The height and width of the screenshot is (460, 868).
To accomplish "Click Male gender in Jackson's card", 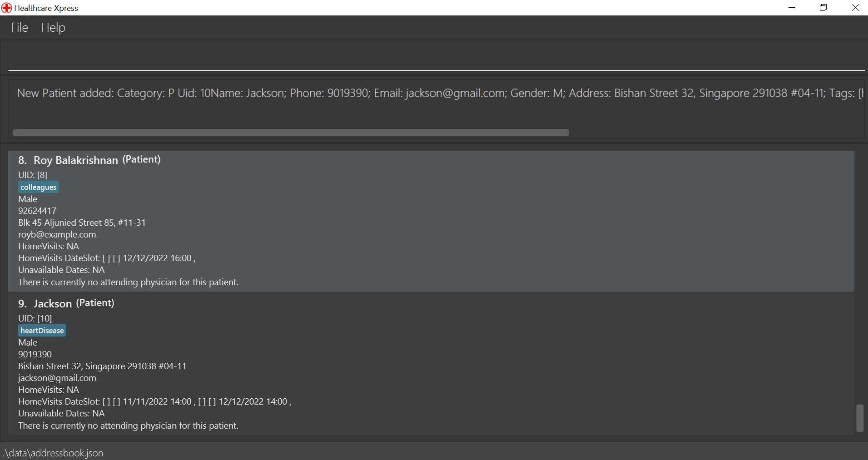I will (x=28, y=342).
